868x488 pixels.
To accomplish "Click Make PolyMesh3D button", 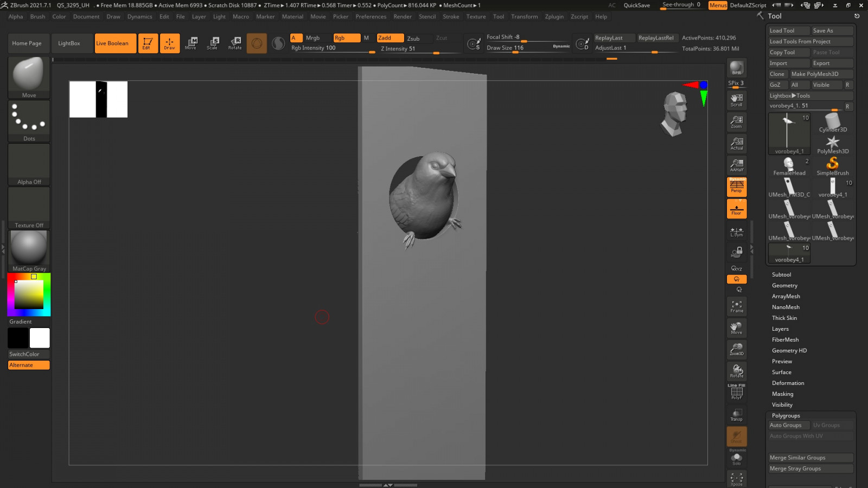I will (x=821, y=74).
